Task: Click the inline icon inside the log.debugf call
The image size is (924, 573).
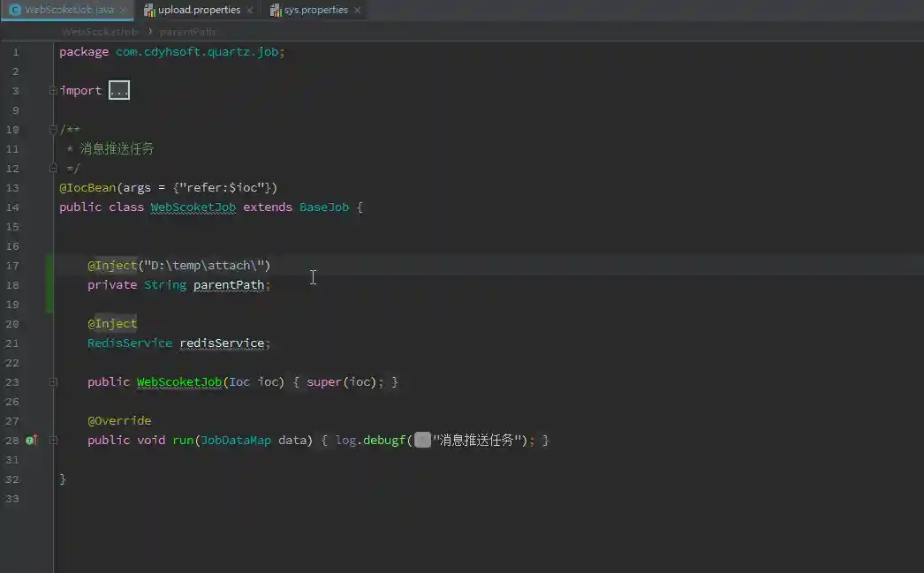Action: click(422, 440)
